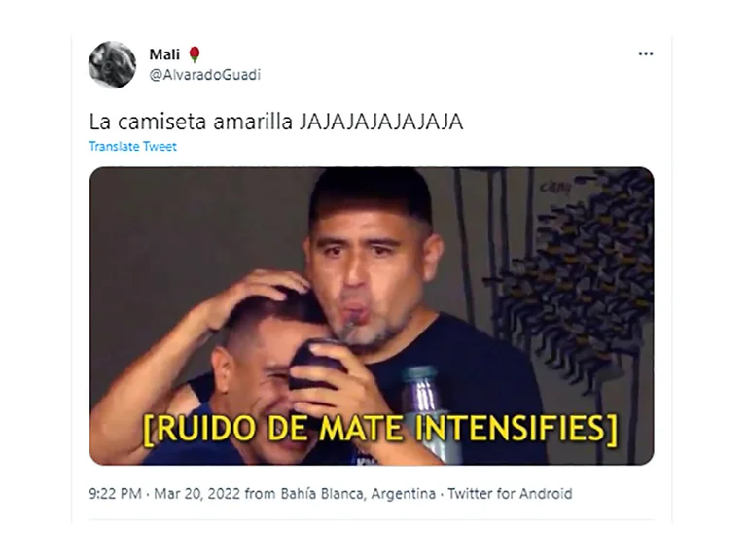Viewport: 747px width, 560px height.
Task: Click the 9:22 PM timestamp
Action: click(x=116, y=493)
